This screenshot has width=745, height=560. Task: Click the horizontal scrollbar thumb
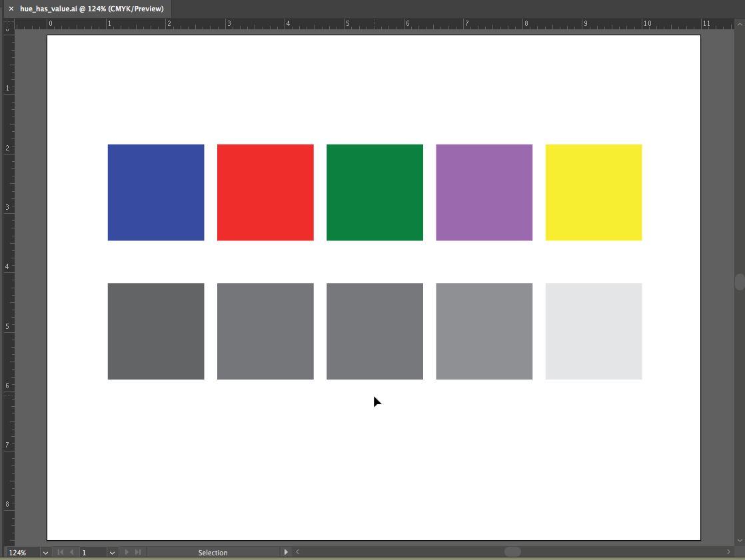point(512,552)
